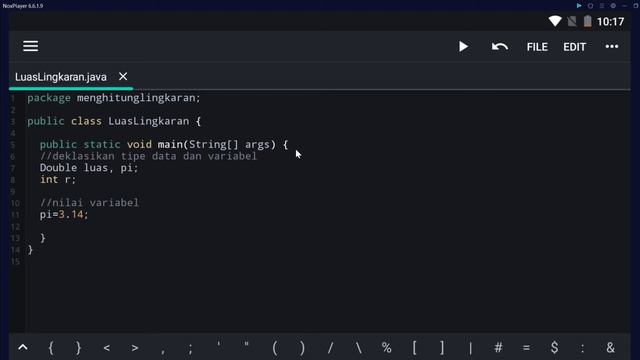Insert an opening curly brace symbol
The image size is (640, 360).
[x=51, y=348]
